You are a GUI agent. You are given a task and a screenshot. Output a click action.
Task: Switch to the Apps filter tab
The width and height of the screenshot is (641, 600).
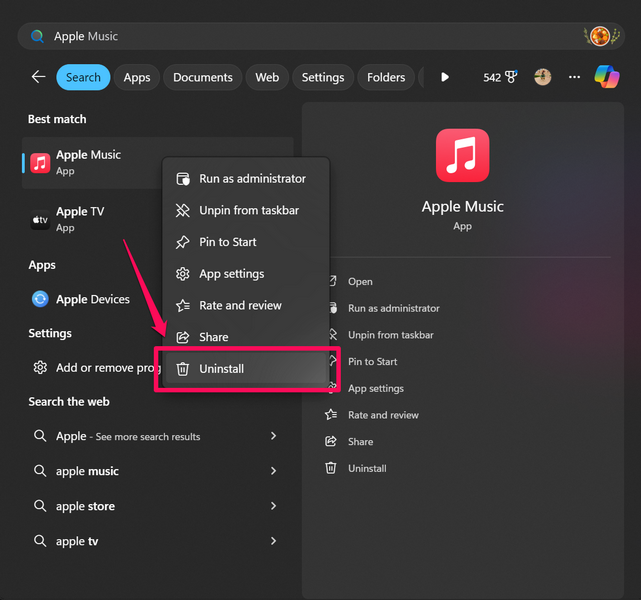click(x=137, y=77)
